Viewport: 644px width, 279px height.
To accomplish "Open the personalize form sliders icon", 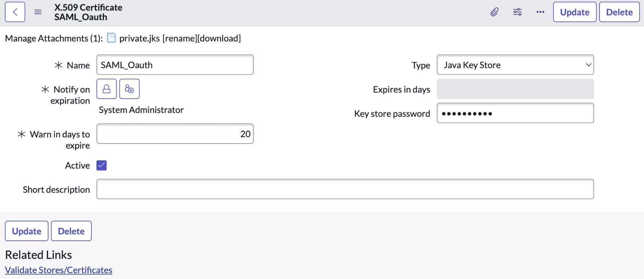I will pos(517,12).
